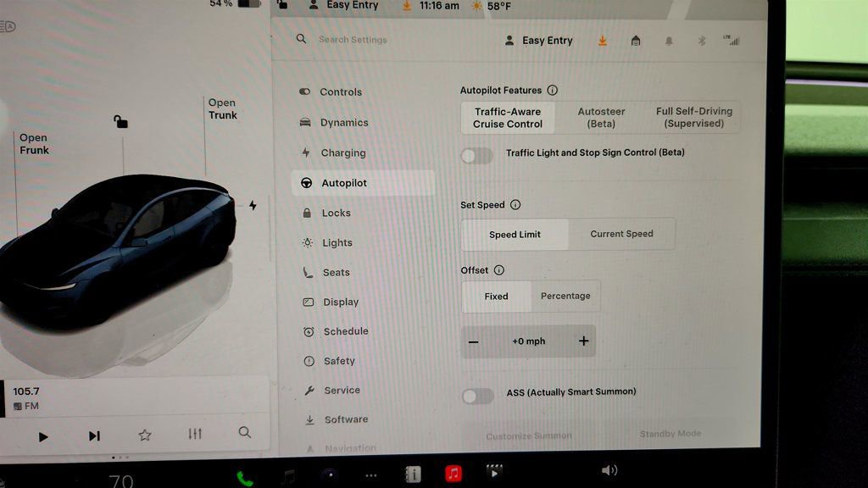Open the Schedule settings menu

[336, 331]
